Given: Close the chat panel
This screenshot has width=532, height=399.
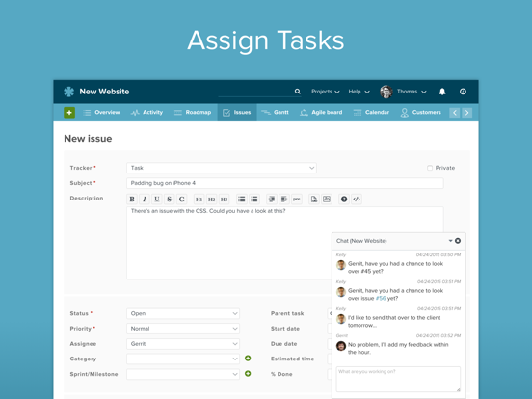Looking at the screenshot, I should 458,241.
